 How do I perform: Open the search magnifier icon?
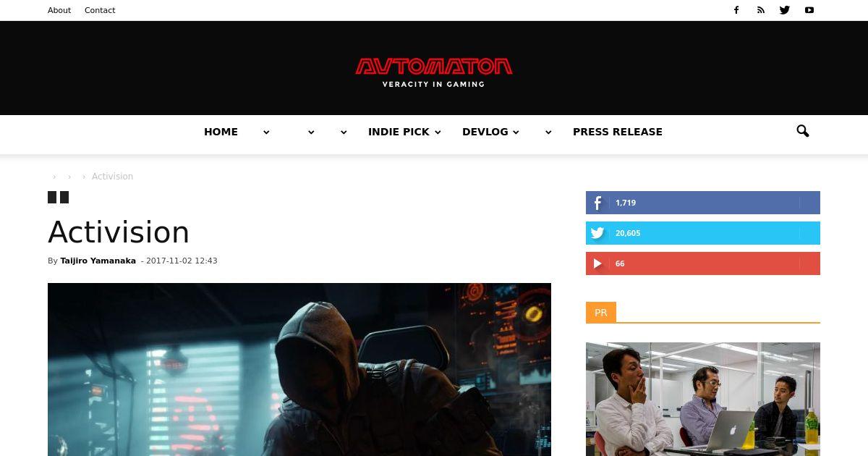[x=803, y=131]
